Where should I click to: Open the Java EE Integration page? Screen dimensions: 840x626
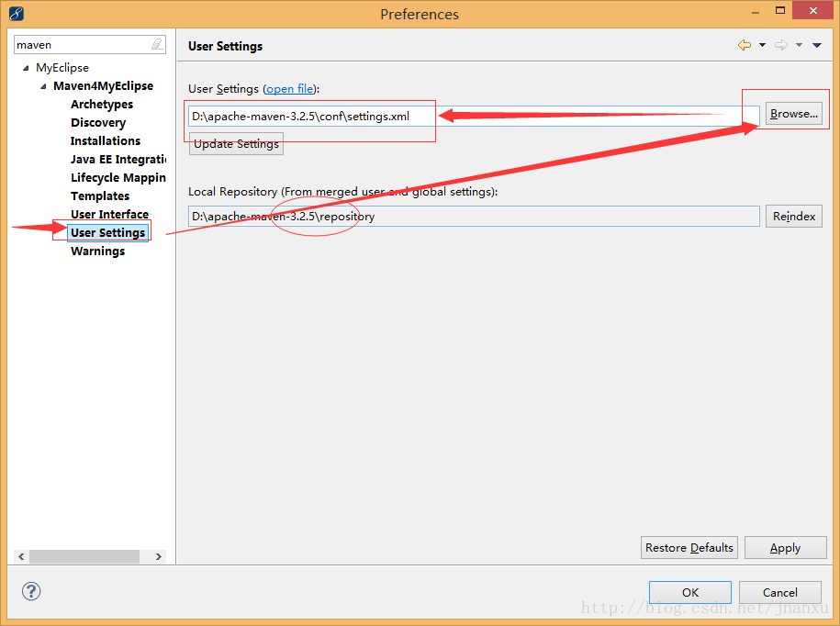[x=118, y=159]
